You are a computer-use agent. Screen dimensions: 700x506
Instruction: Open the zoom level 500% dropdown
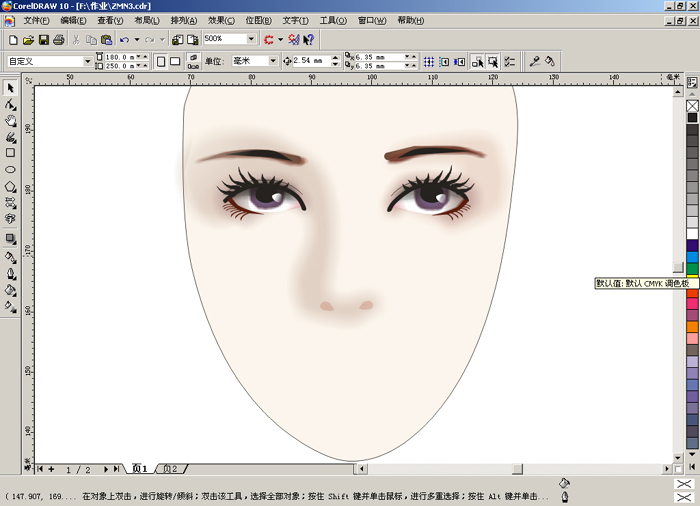pos(251,39)
